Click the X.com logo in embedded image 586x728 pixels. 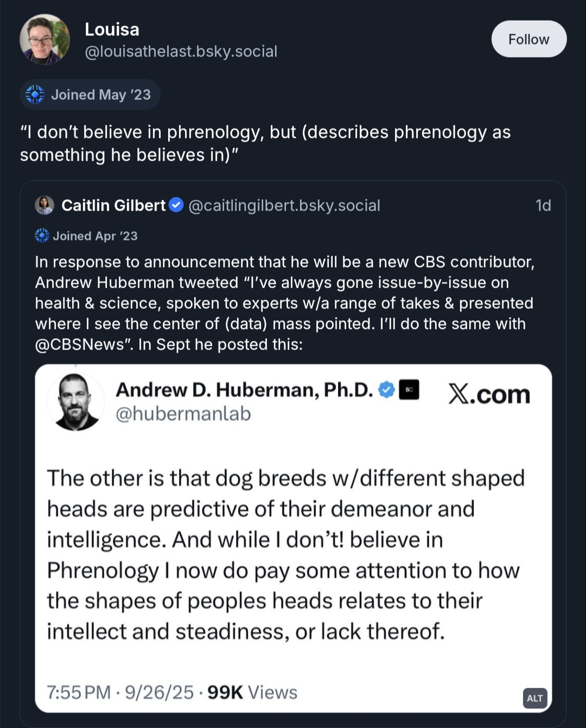489,395
